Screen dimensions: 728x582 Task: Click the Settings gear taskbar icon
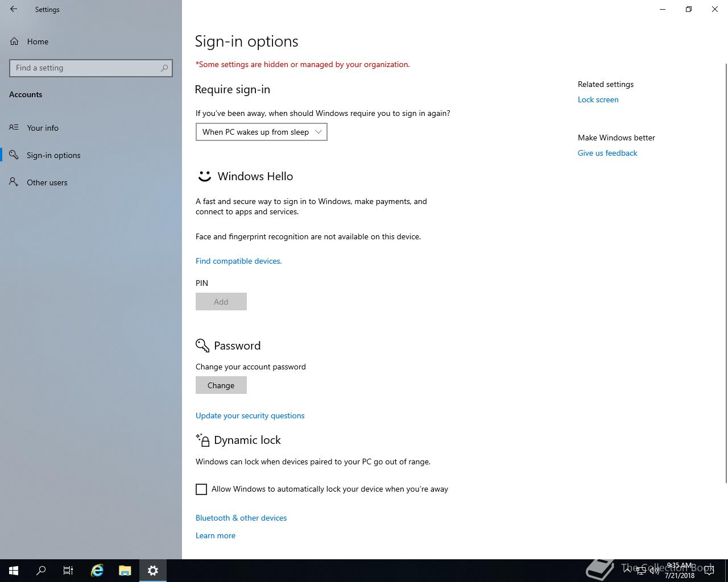(153, 571)
